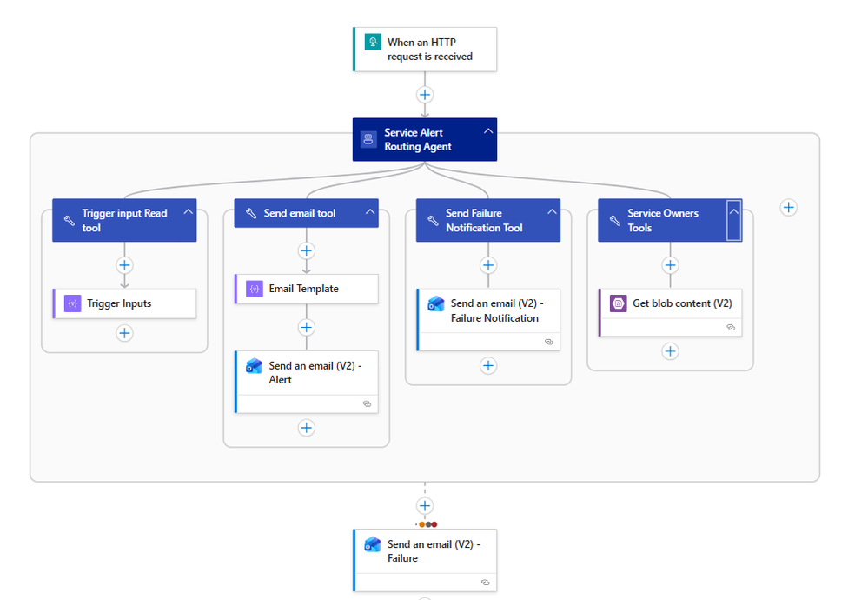Viewport: 868px width, 600px height.
Task: Click the blob storage icon on Get blob content
Action: pyautogui.click(x=619, y=303)
